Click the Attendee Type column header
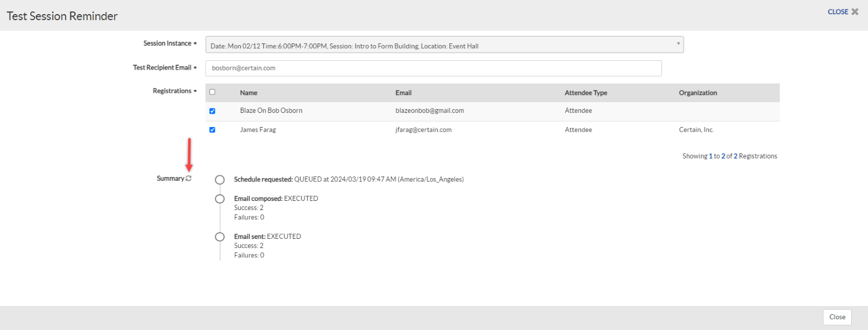Screen dimensions: 868x330 point(585,93)
